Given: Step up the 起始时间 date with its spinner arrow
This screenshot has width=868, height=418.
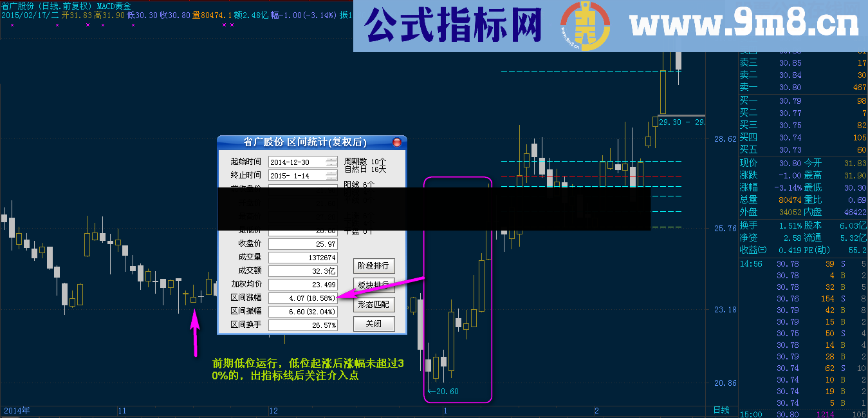Looking at the screenshot, I should coord(331,160).
